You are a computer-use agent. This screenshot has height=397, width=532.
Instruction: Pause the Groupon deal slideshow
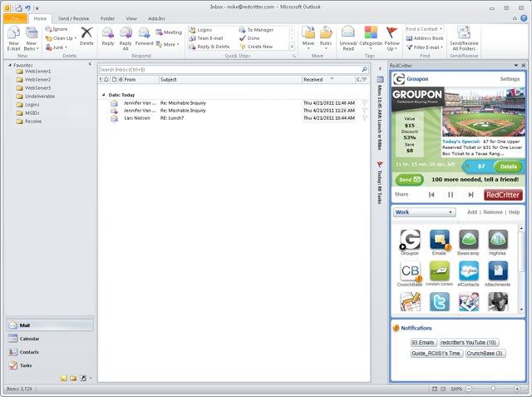point(451,195)
